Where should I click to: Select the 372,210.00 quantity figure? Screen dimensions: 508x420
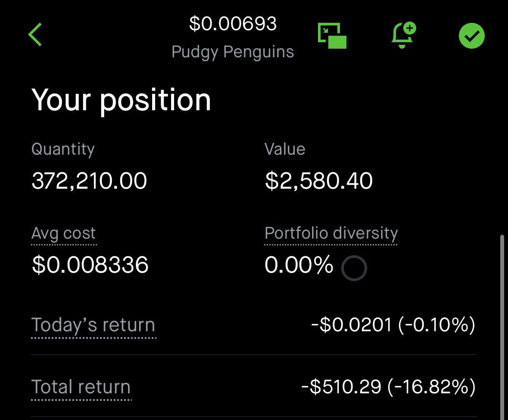(x=89, y=181)
